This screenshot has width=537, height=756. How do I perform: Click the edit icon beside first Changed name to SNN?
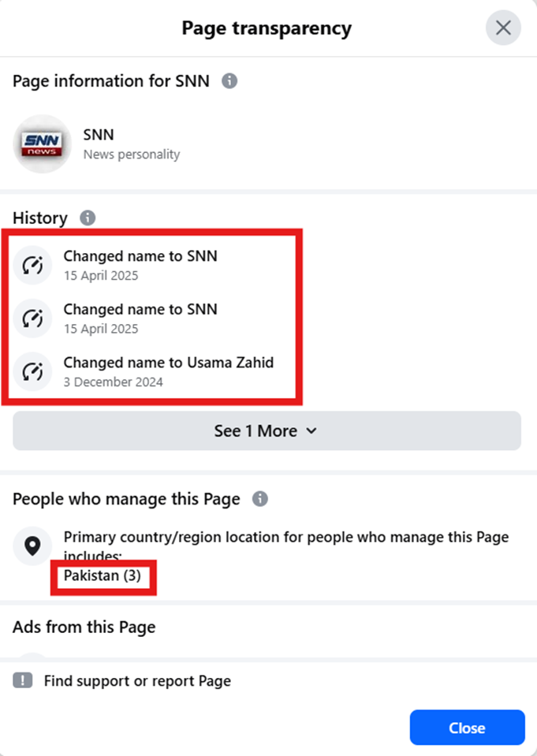[32, 265]
